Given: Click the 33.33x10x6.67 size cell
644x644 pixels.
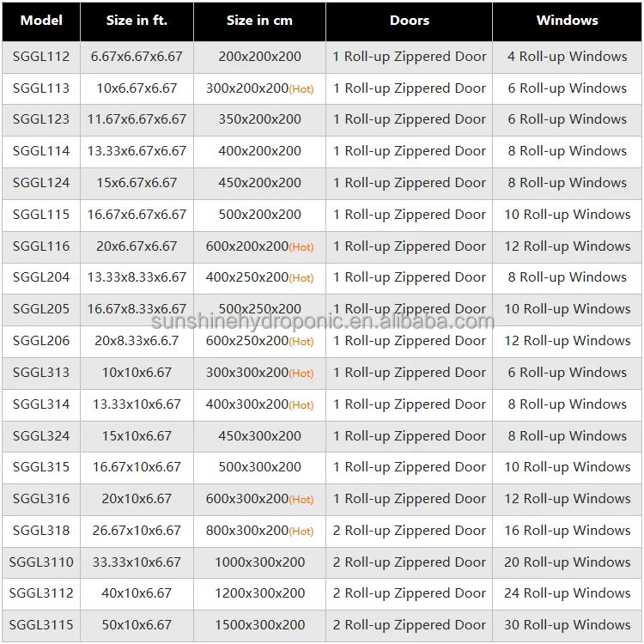Looking at the screenshot, I should pyautogui.click(x=137, y=562).
